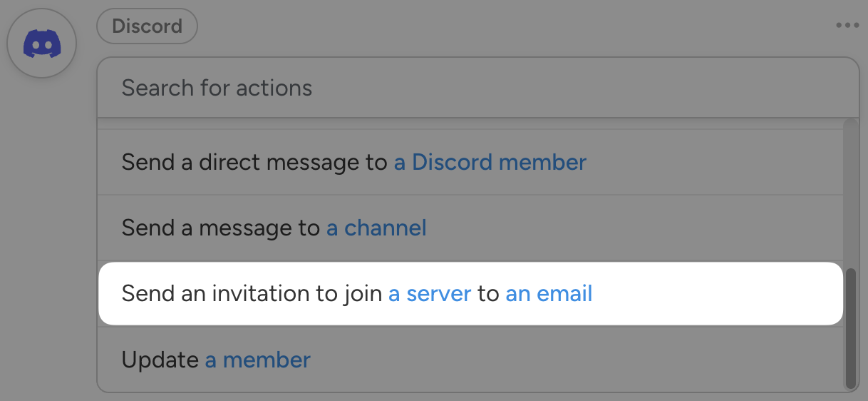The image size is (868, 401).
Task: Click the 'a channel' placeholder link
Action: 376,228
